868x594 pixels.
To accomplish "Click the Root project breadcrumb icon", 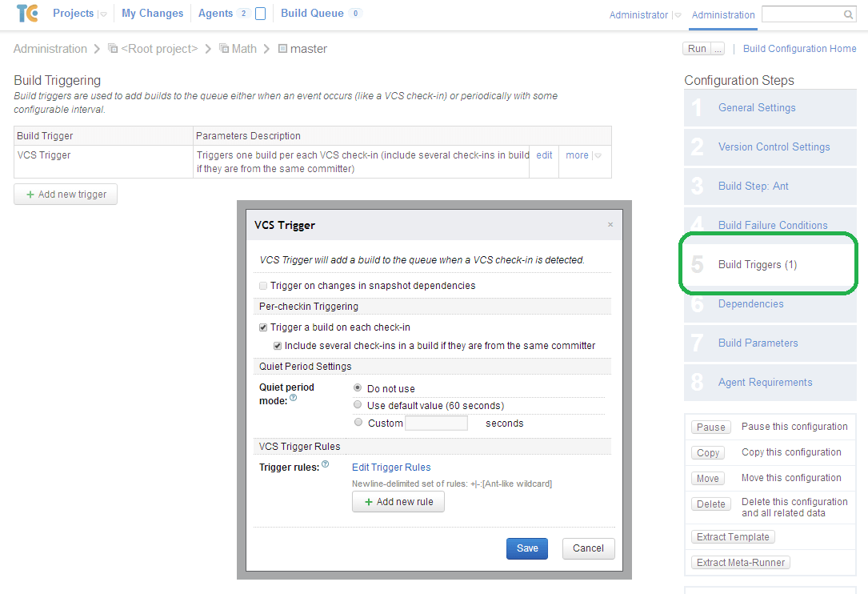I will 113,48.
